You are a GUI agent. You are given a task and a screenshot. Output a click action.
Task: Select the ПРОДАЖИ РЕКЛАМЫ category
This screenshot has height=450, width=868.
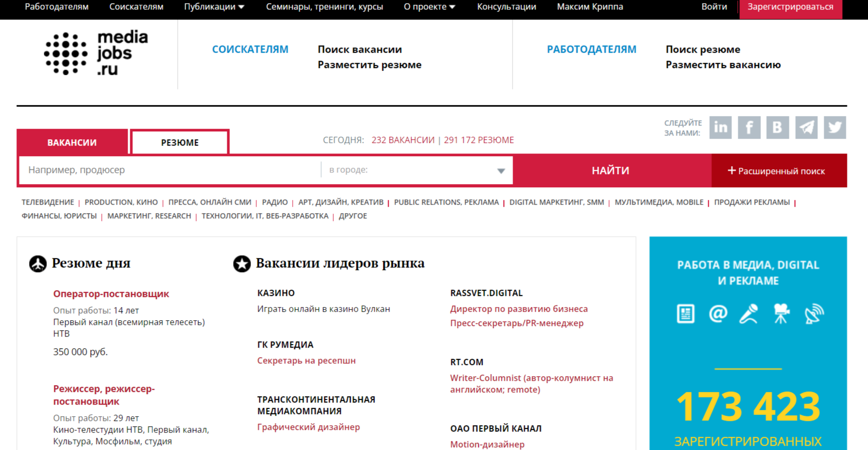(x=752, y=202)
